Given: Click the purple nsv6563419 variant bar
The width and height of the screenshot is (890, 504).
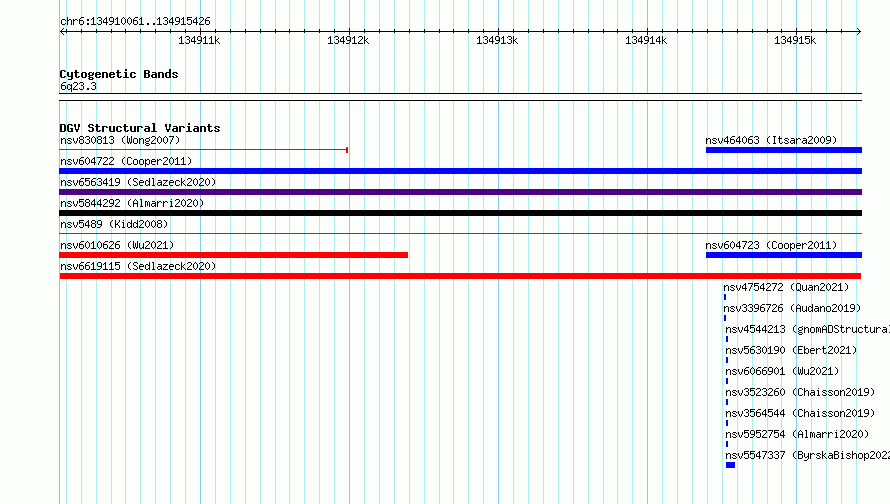Looking at the screenshot, I should click(x=460, y=192).
